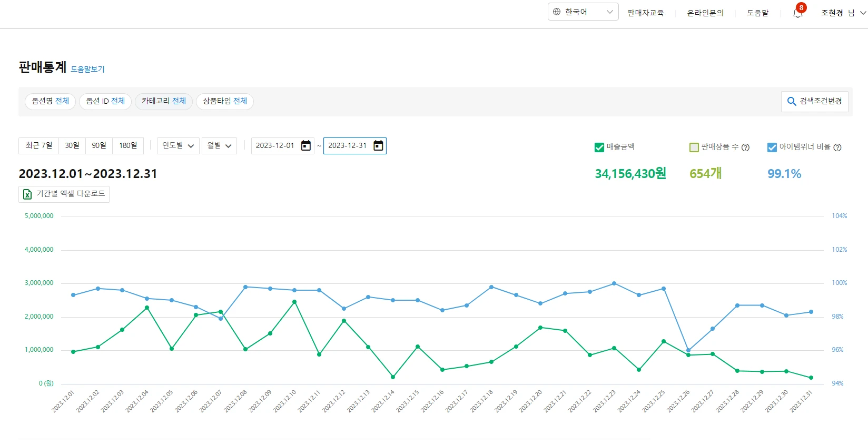The width and height of the screenshot is (868, 444).
Task: Click the 2023-12-01 start date field
Action: (275, 146)
